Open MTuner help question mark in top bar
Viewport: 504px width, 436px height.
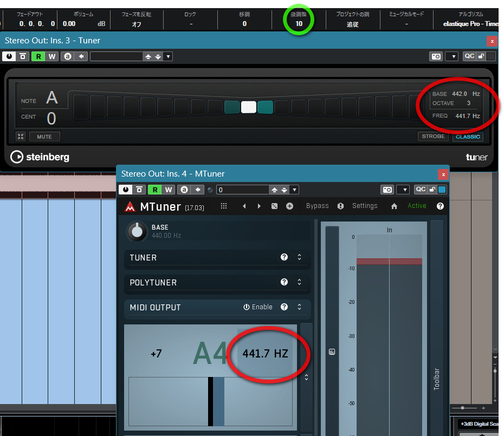[x=441, y=206]
